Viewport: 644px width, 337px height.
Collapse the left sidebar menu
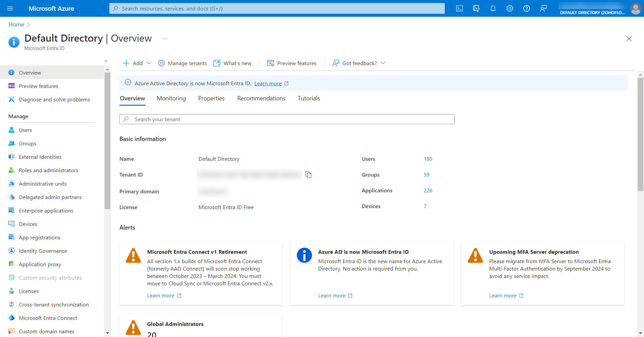pyautogui.click(x=106, y=61)
